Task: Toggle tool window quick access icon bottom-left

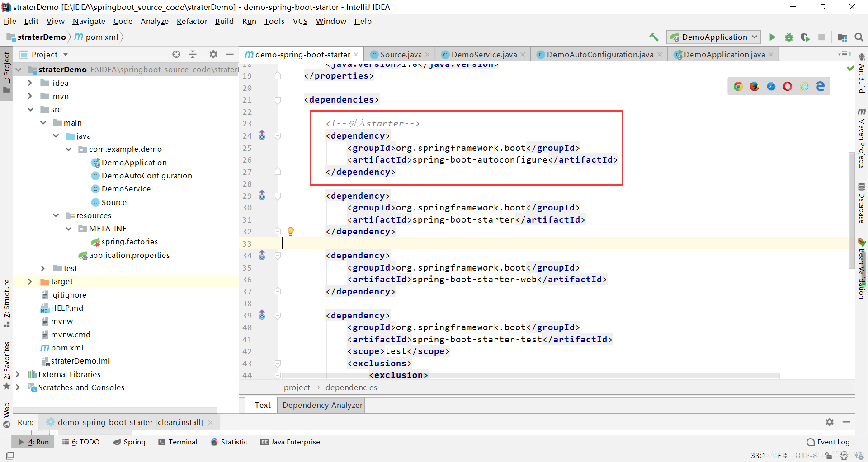Action: click(x=10, y=455)
